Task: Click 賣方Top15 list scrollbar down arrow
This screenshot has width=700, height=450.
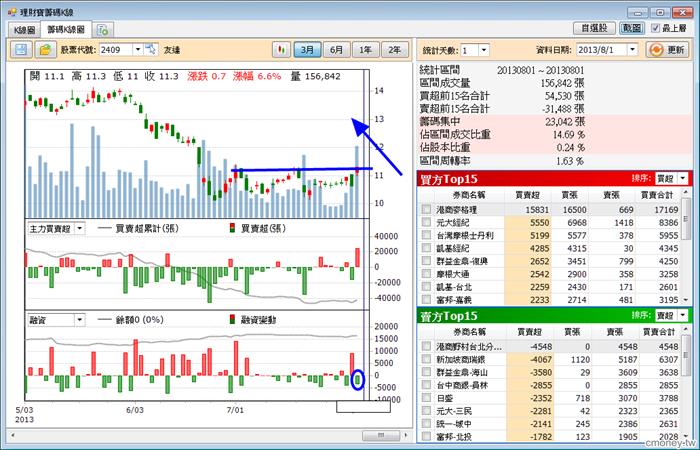Action: tap(686, 436)
